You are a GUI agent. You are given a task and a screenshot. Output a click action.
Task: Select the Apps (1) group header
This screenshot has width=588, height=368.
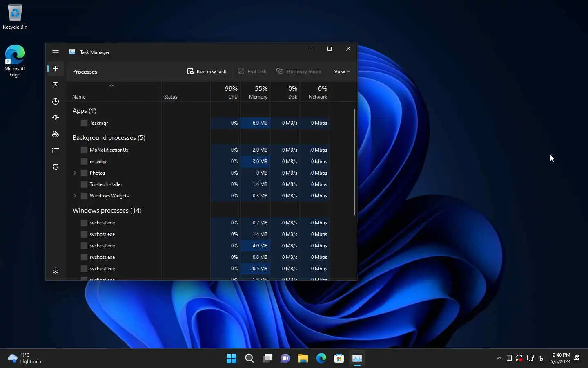tap(85, 111)
